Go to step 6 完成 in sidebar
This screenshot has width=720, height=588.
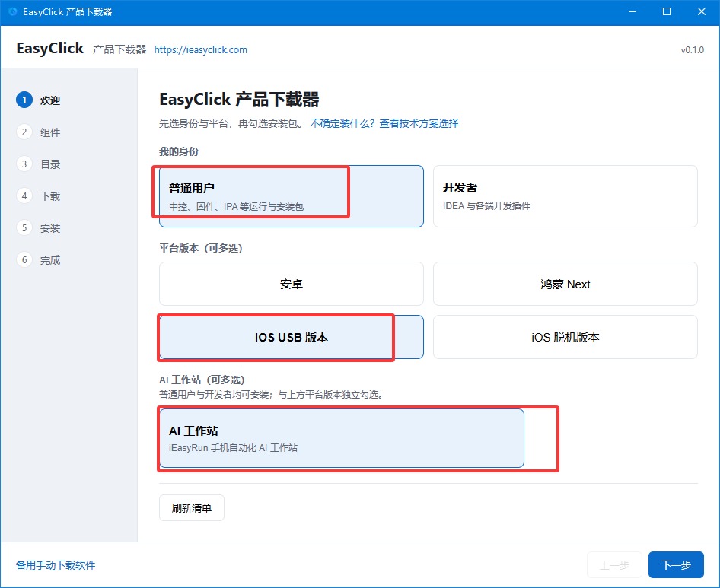(39, 260)
